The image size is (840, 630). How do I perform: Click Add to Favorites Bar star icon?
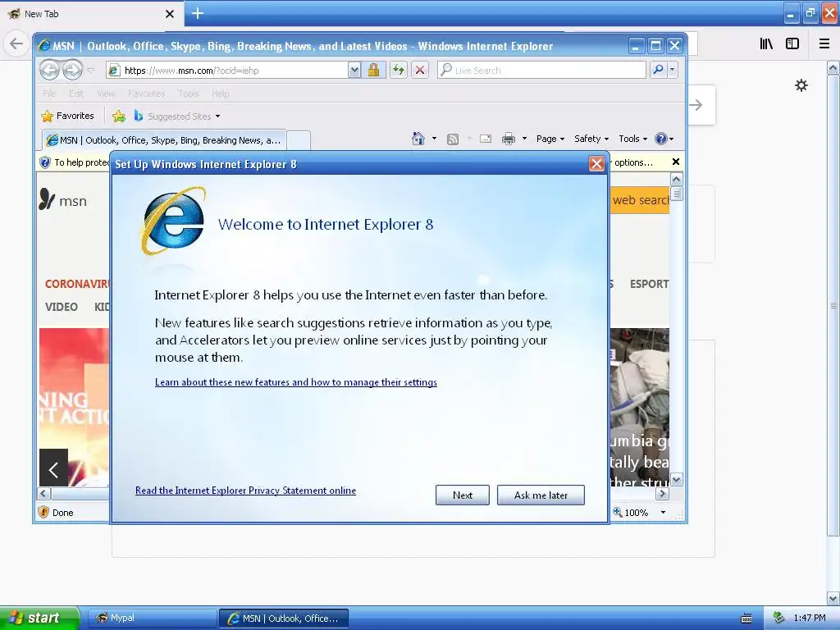(119, 116)
